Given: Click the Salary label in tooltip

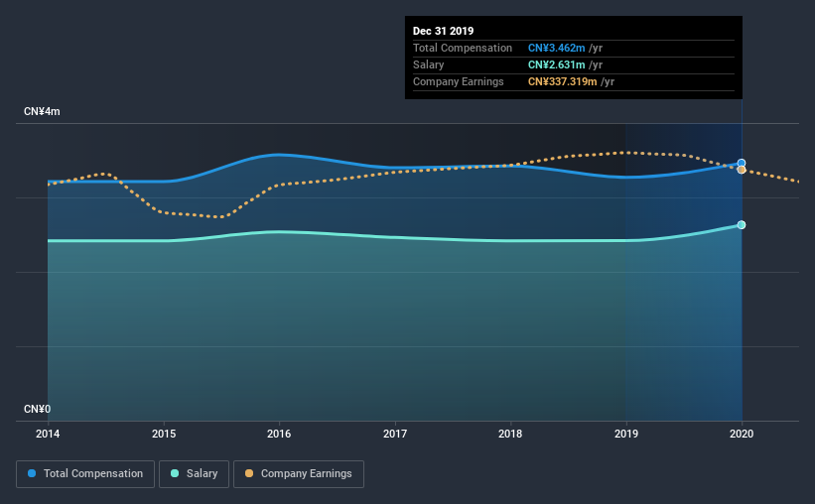Looking at the screenshot, I should tap(428, 64).
